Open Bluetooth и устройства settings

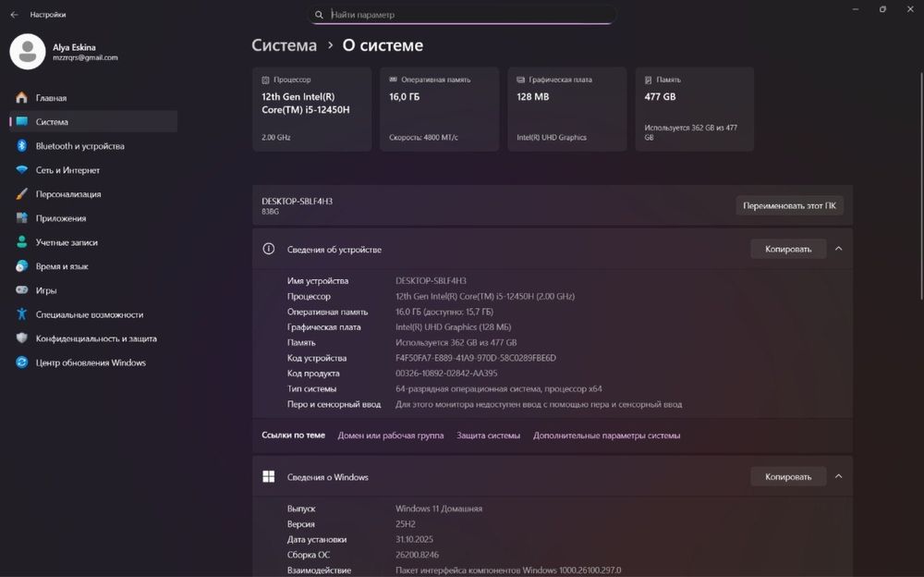pos(93,146)
